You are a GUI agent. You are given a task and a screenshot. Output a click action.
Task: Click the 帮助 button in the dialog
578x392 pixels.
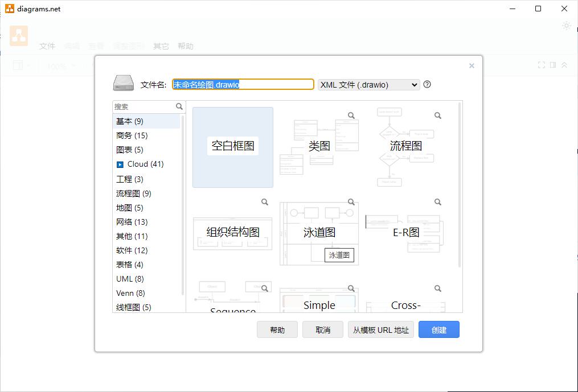point(277,329)
